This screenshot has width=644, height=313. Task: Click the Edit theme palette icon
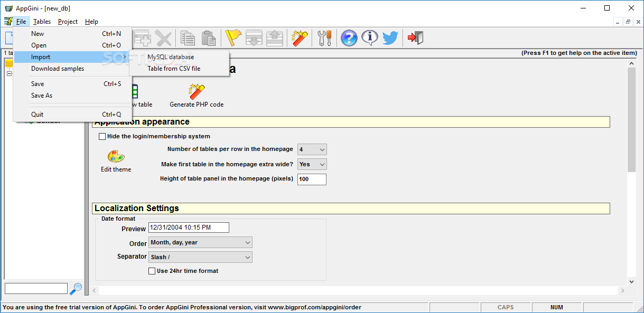[x=116, y=157]
